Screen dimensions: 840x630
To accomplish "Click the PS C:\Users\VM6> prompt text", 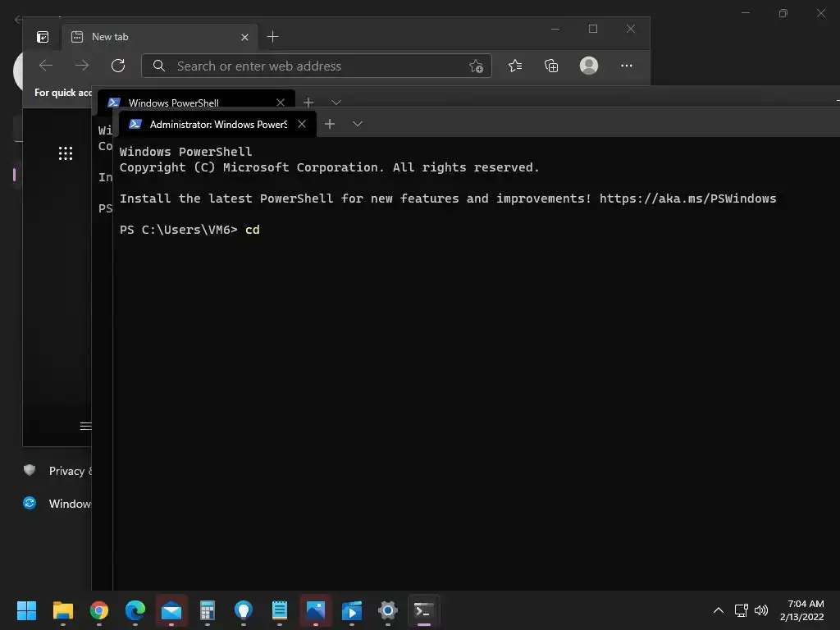I will (x=178, y=230).
